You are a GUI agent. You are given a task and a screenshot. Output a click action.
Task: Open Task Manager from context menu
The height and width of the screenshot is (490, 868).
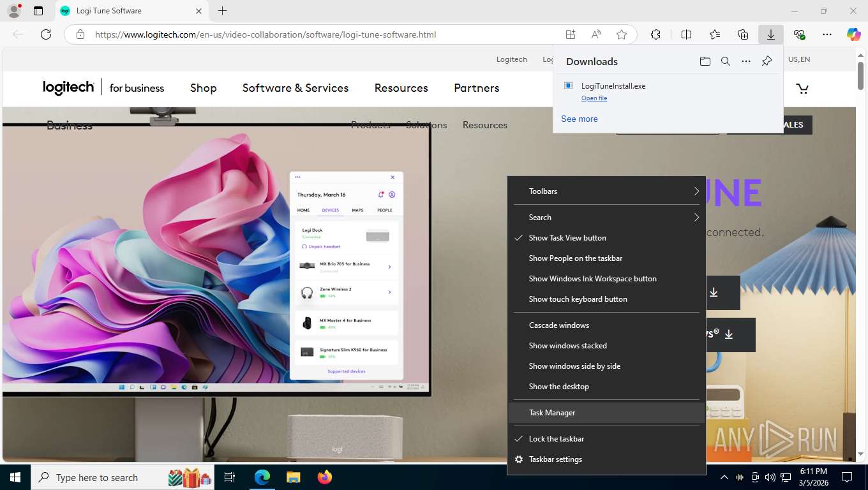coord(606,413)
